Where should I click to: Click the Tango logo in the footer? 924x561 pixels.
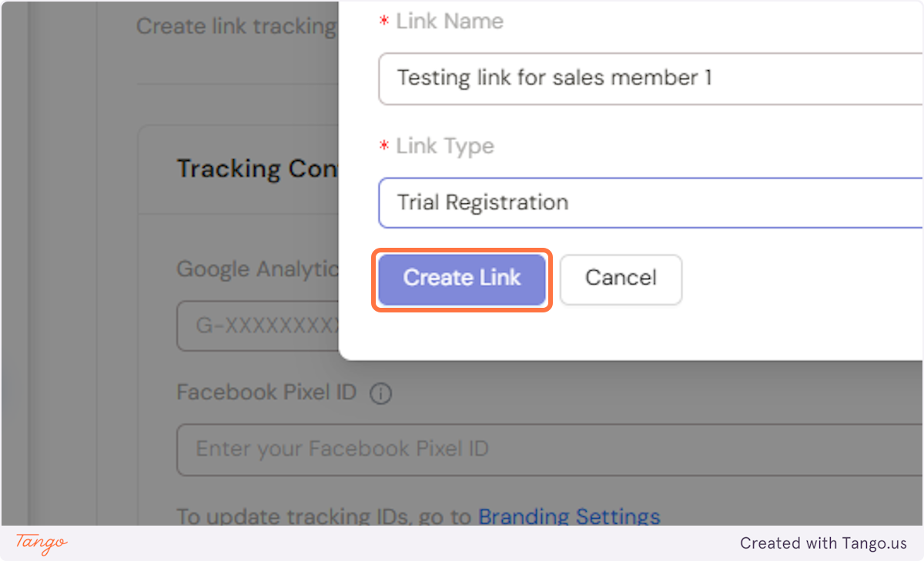point(39,545)
